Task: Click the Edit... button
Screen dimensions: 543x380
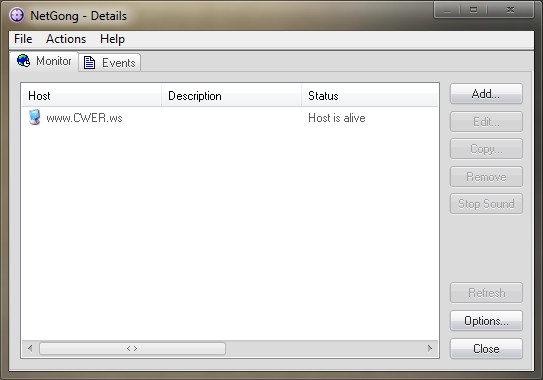Action: 486,122
